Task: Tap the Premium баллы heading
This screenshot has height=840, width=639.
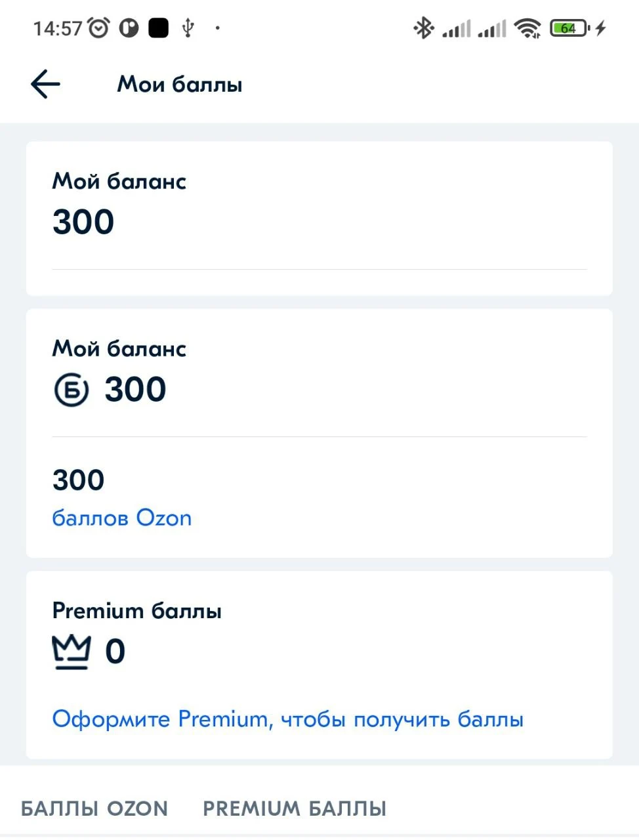Action: (x=137, y=611)
